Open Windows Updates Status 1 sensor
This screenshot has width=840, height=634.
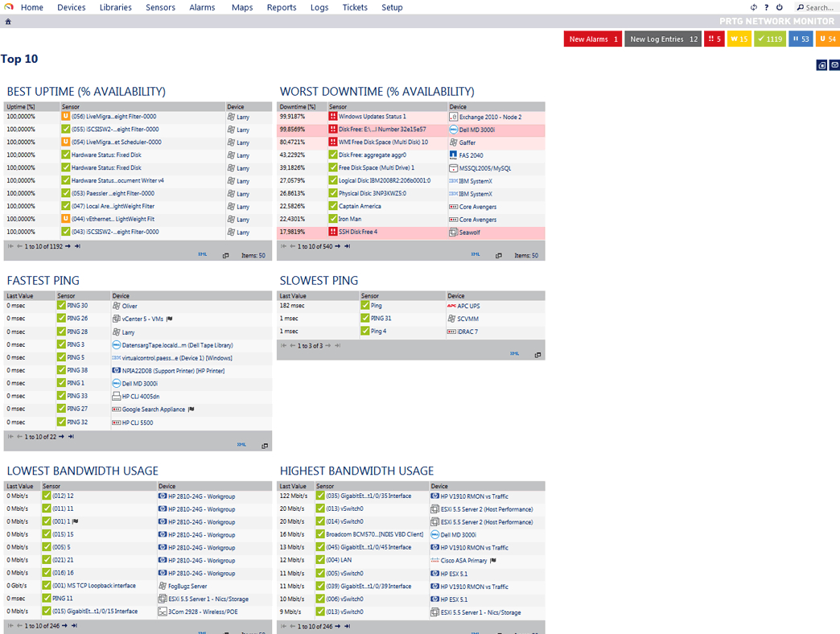pos(372,116)
